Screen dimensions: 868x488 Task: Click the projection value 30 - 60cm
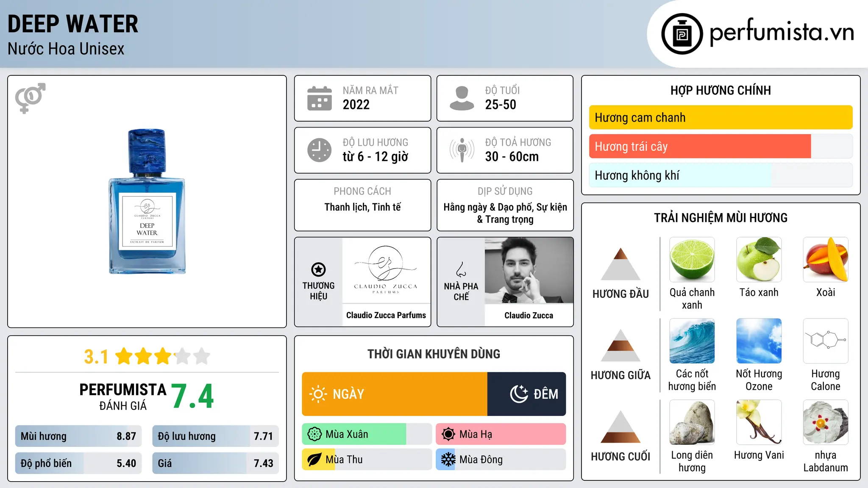tap(512, 157)
